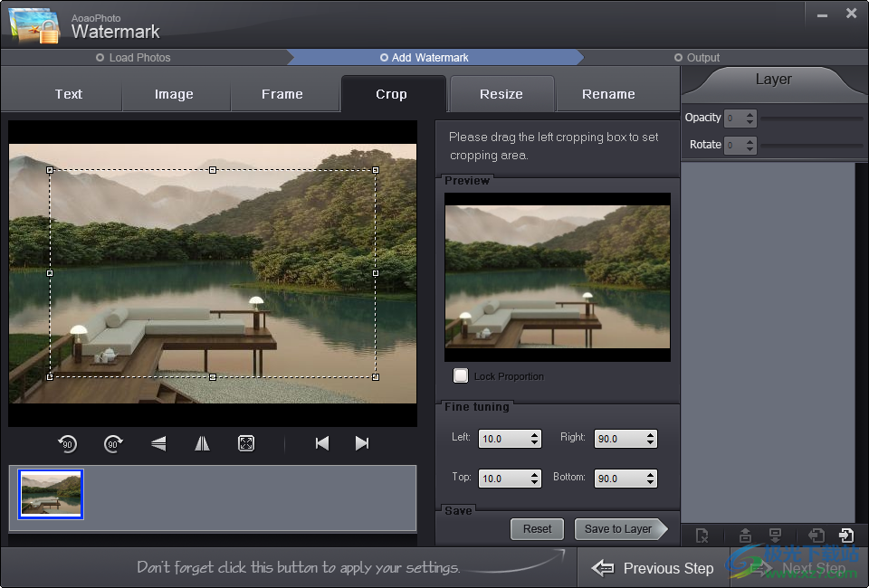Viewport: 869px width, 588px height.
Task: Go to the previous photo
Action: pos(322,443)
